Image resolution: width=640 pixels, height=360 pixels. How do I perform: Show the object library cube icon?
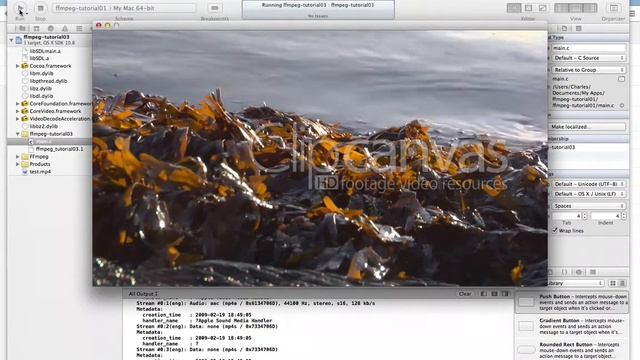coord(579,272)
